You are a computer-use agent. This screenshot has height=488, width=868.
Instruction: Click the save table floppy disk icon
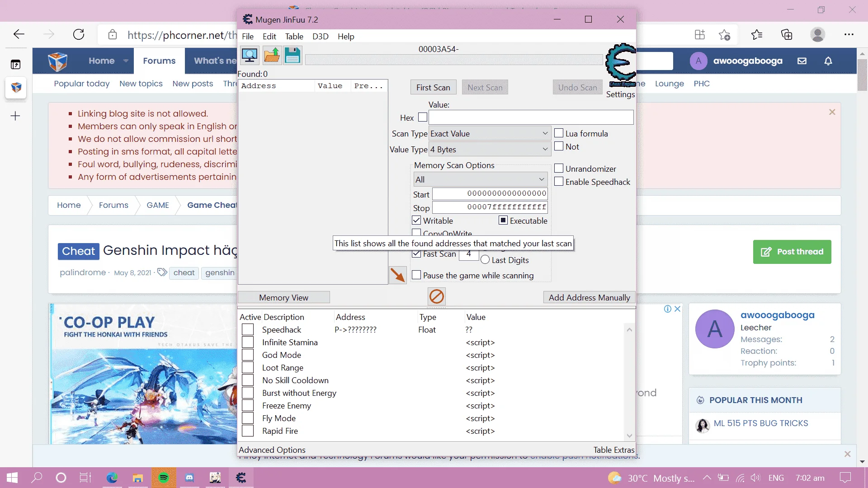point(292,56)
